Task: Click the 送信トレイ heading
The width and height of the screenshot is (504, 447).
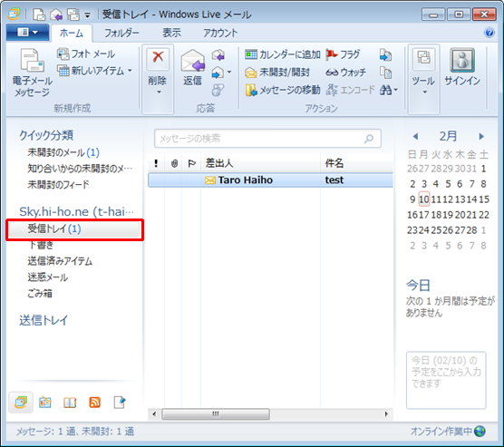Action: click(44, 320)
